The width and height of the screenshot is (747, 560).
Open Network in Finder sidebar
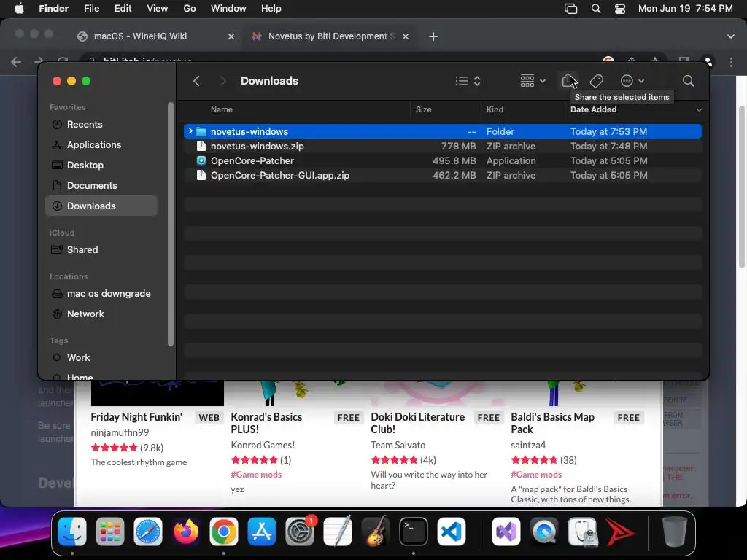(x=101, y=314)
